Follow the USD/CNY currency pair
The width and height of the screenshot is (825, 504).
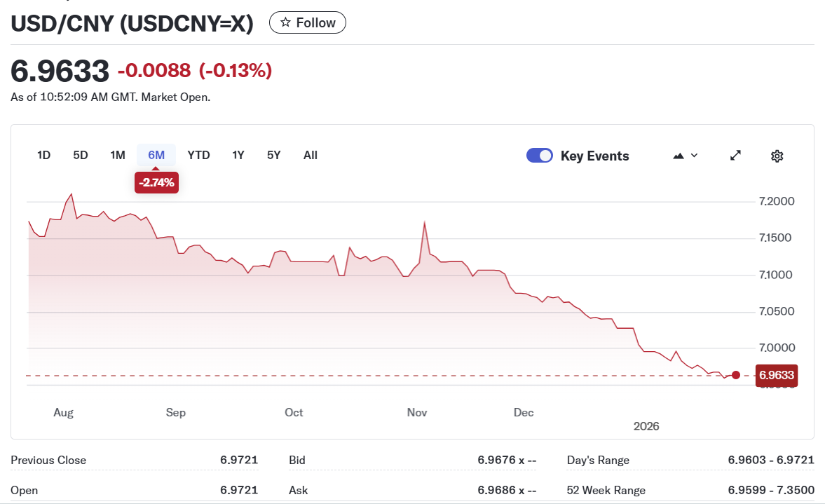[x=308, y=22]
